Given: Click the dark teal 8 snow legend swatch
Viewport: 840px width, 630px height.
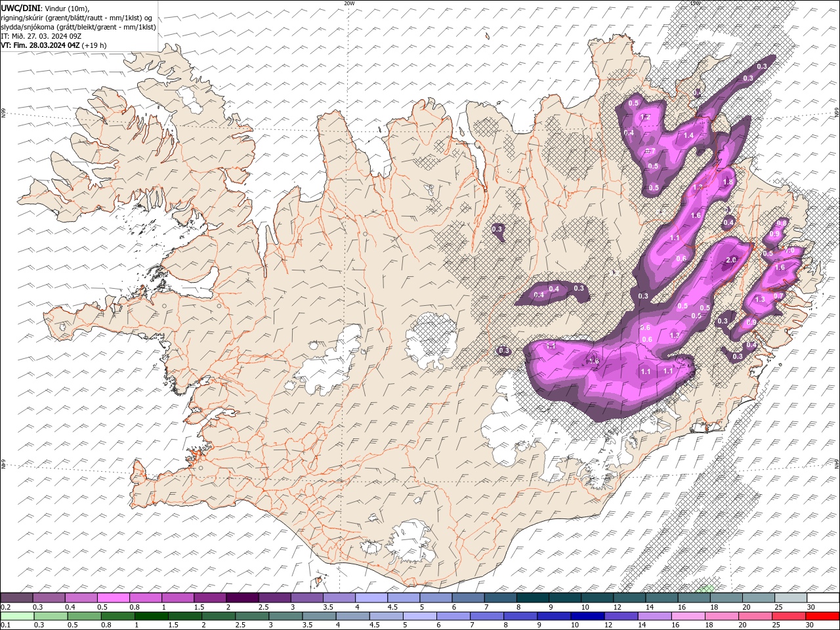Looking at the screenshot, I should [x=532, y=598].
